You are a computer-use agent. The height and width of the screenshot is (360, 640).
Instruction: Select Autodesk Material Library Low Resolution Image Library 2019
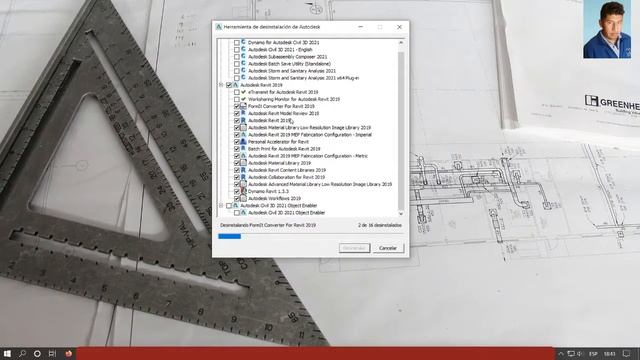click(309, 127)
